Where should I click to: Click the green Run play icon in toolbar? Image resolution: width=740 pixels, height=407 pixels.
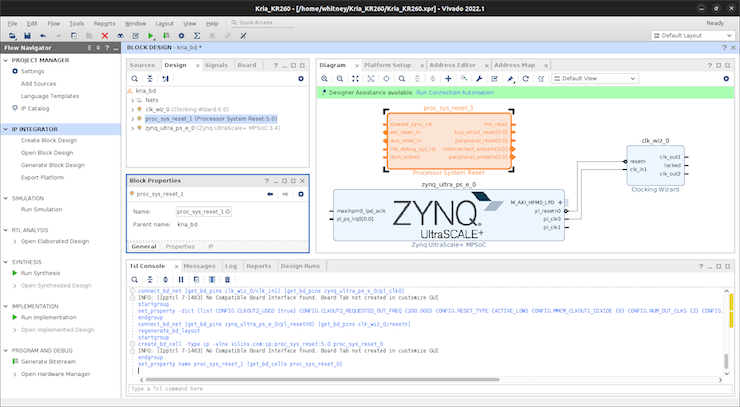151,36
